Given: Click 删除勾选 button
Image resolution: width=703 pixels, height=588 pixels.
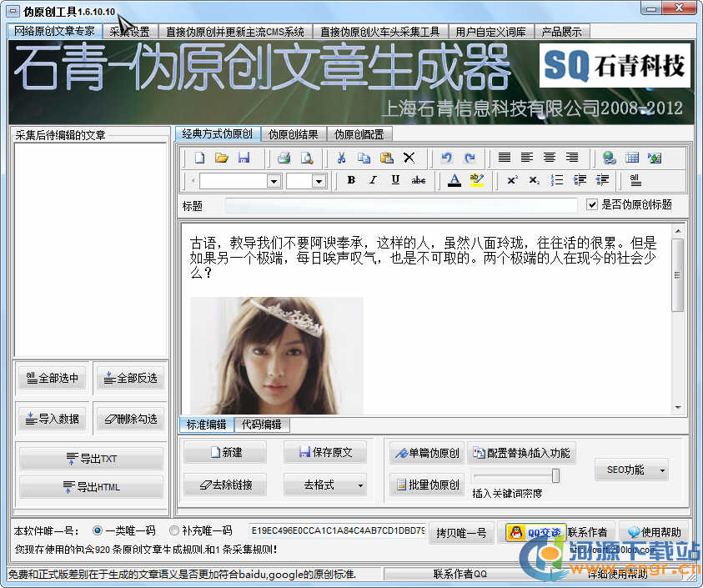Looking at the screenshot, I should (130, 419).
